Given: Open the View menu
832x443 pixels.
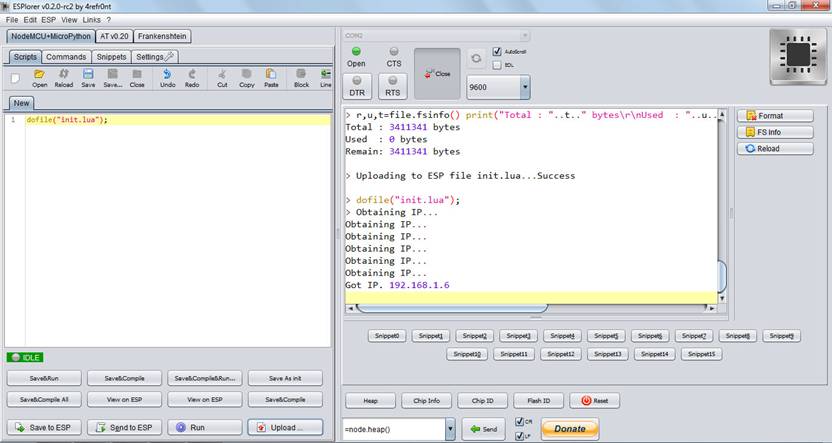Looking at the screenshot, I should 69,20.
